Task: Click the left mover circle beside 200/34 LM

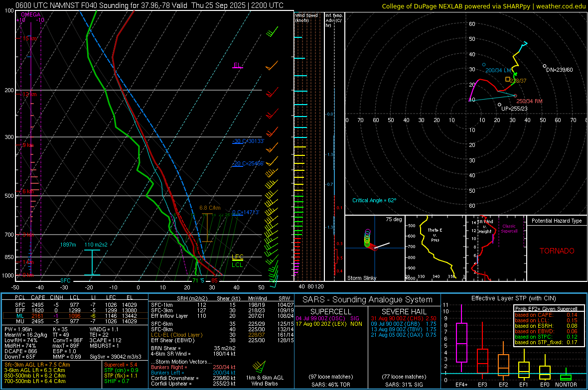Action: click(484, 65)
